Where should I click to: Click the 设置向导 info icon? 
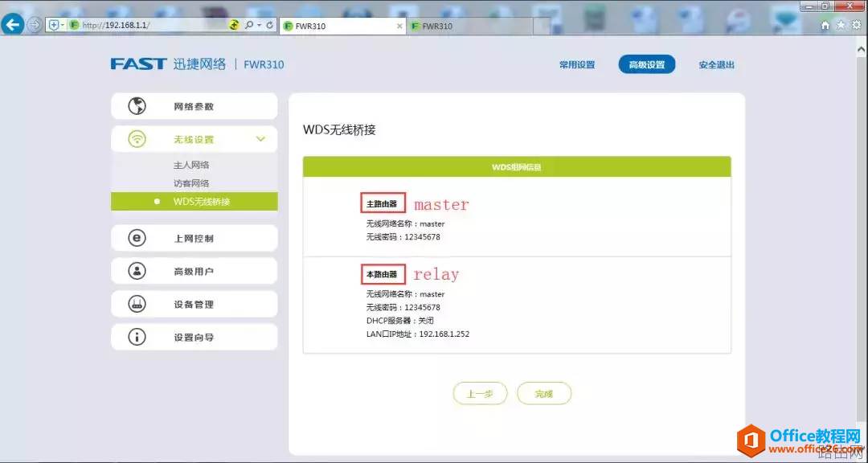click(137, 337)
